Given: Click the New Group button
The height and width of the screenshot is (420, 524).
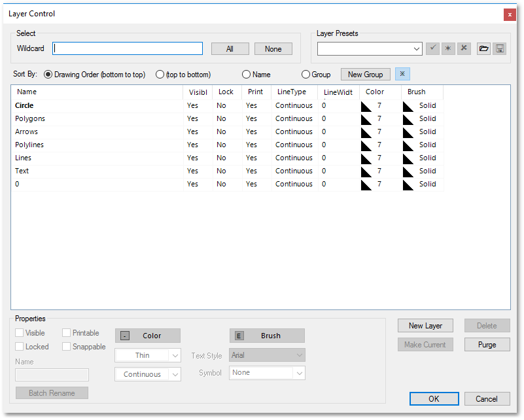Looking at the screenshot, I should click(x=365, y=74).
